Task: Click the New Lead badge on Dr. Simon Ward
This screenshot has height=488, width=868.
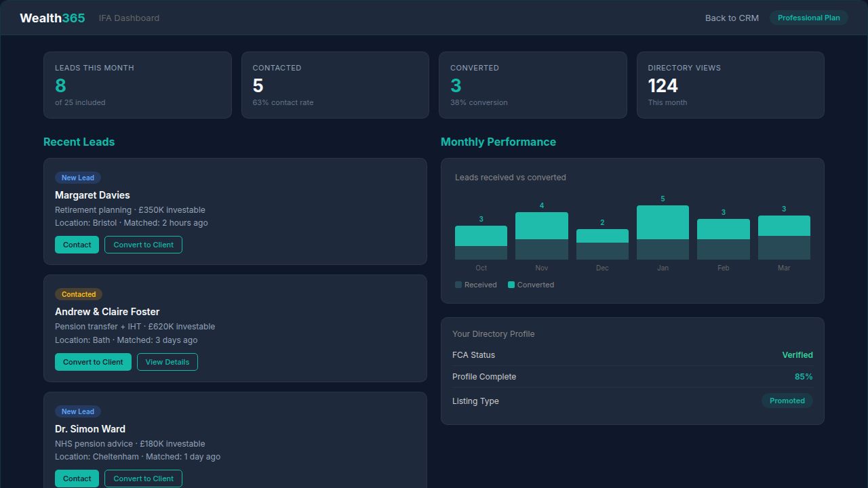Action: tap(77, 411)
